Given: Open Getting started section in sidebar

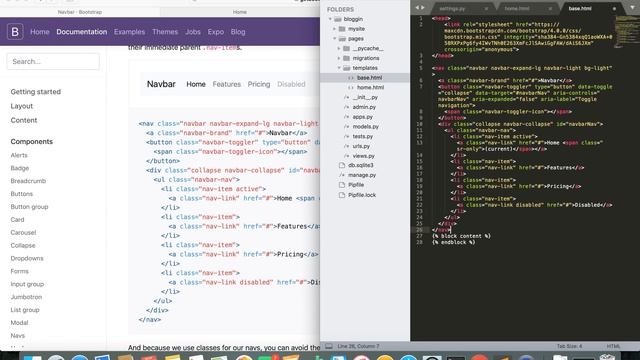Looking at the screenshot, I should [x=36, y=92].
